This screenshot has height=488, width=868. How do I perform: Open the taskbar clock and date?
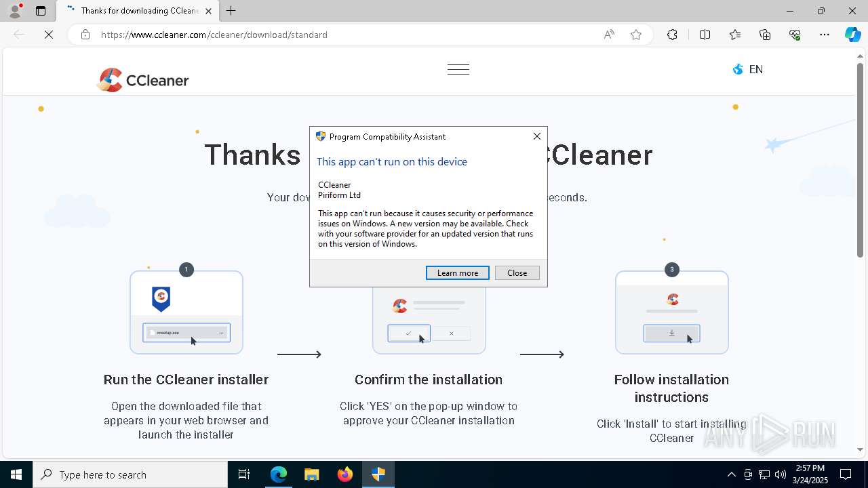[810, 474]
